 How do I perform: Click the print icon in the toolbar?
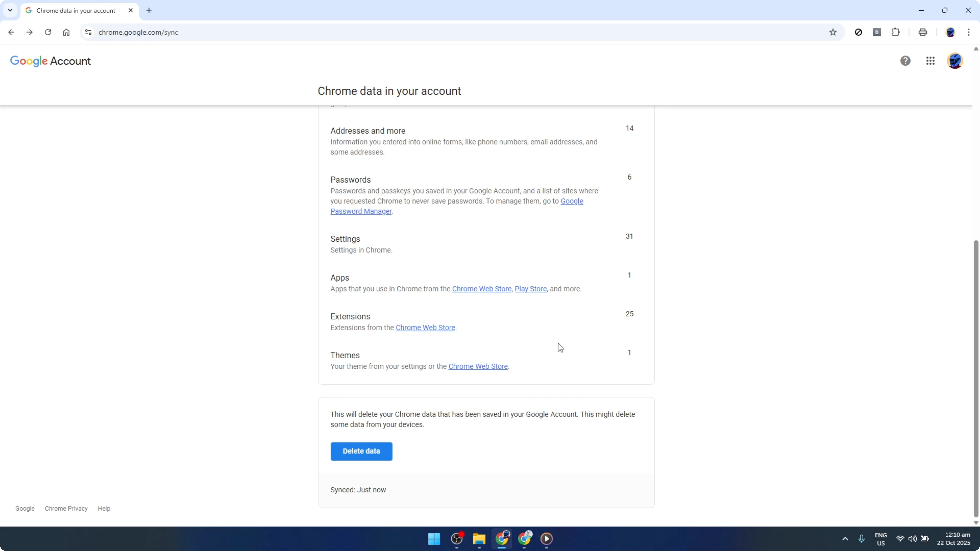tap(923, 32)
